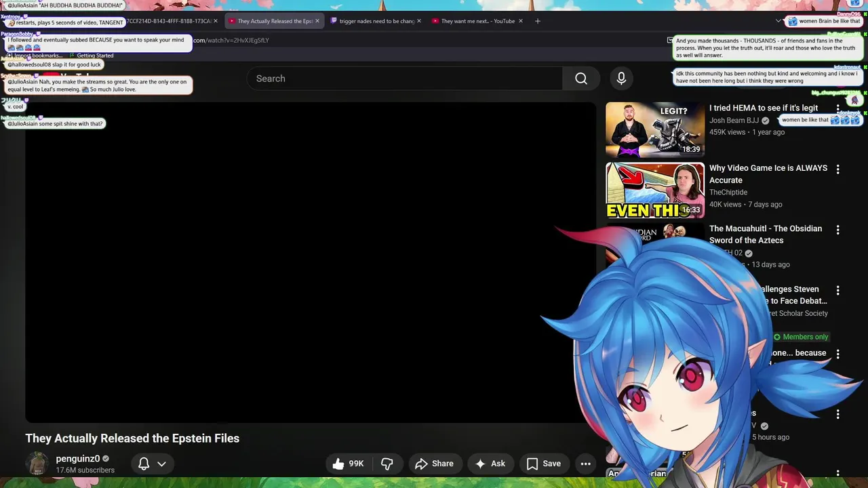Open TheChiptide channel name
The width and height of the screenshot is (868, 488).
728,192
